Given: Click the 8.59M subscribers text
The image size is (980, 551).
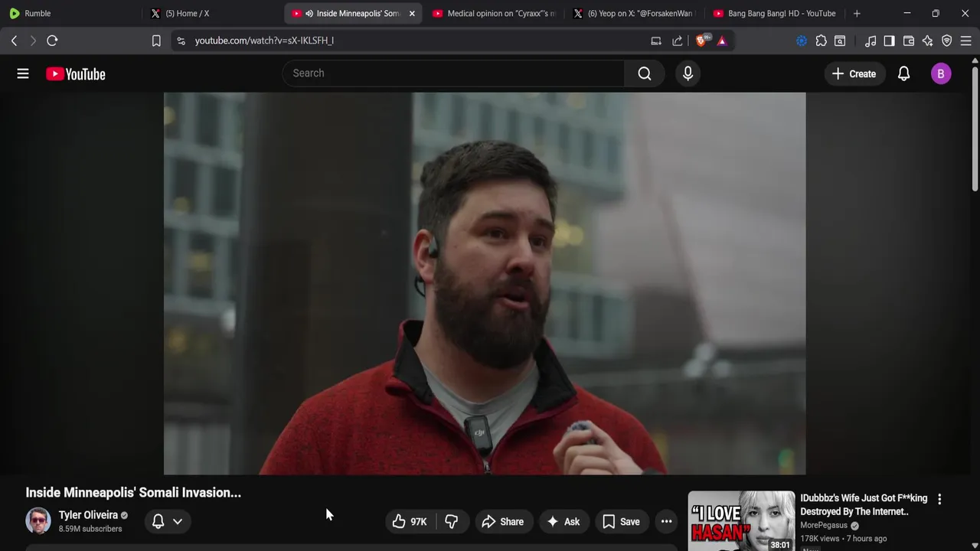Looking at the screenshot, I should pyautogui.click(x=90, y=529).
